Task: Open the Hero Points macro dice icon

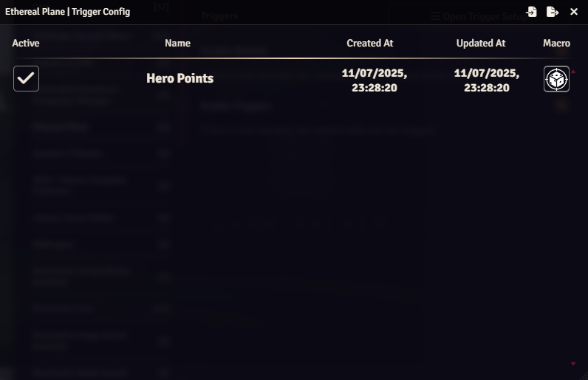Action: coord(556,79)
